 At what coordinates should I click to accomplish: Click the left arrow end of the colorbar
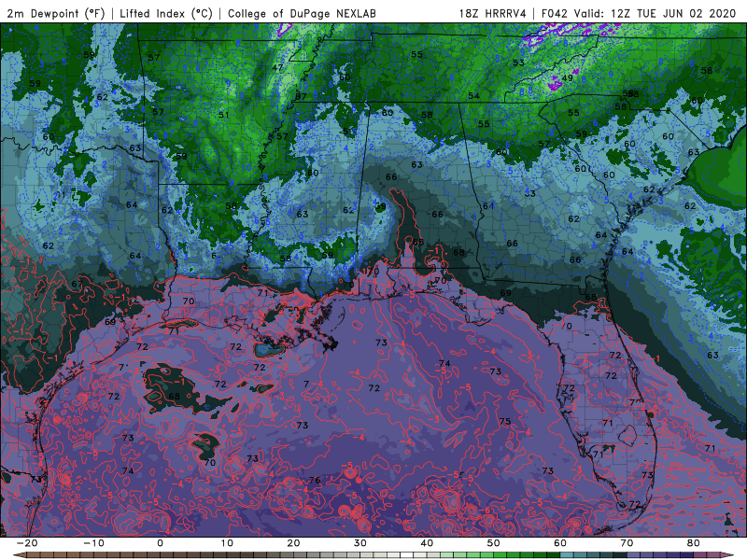click(x=19, y=555)
